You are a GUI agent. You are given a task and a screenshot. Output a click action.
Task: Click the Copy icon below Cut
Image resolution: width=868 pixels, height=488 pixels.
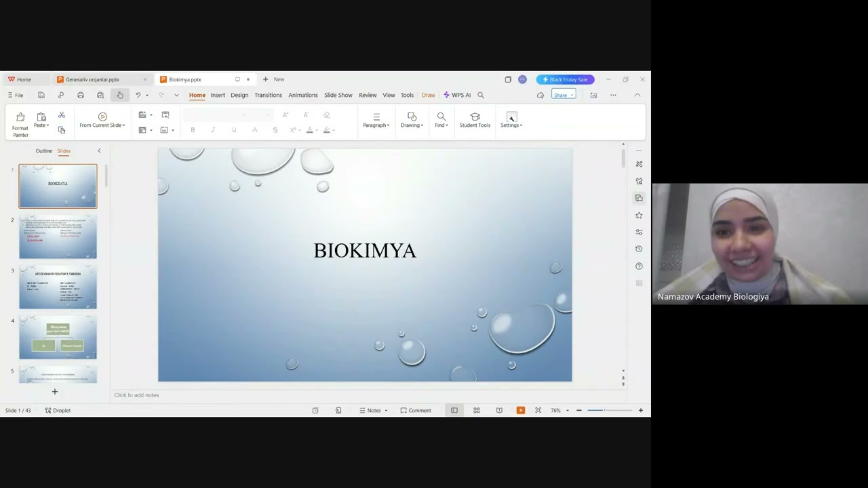point(62,129)
